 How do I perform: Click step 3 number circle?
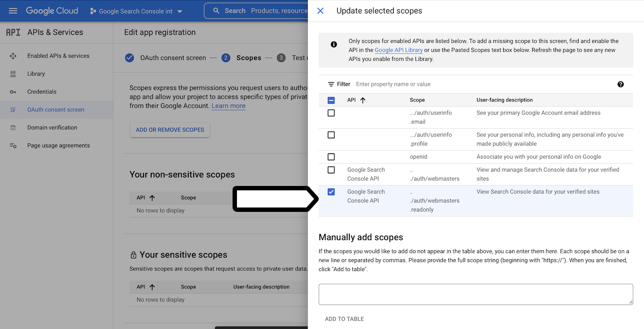click(281, 58)
